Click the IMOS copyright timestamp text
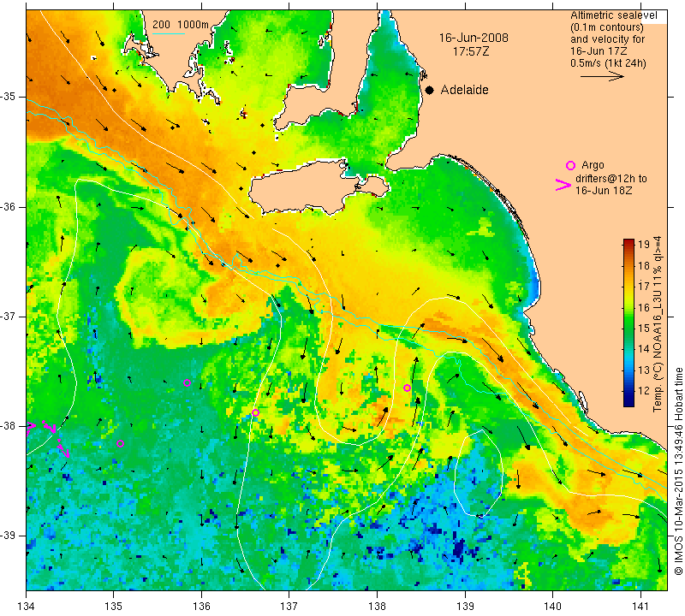Screen dimensions: 685x616 tap(678, 471)
